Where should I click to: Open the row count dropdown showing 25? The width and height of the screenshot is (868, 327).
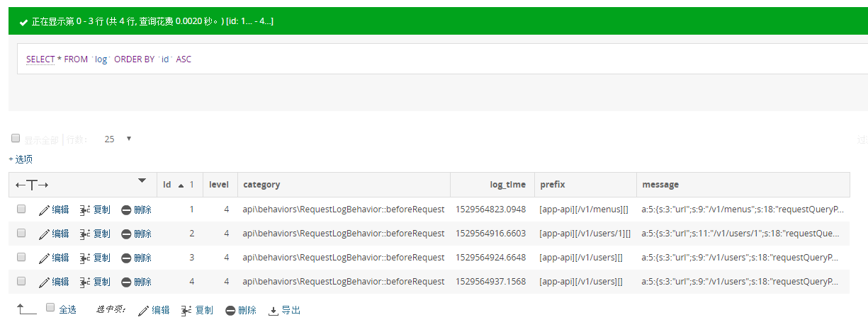coord(118,139)
